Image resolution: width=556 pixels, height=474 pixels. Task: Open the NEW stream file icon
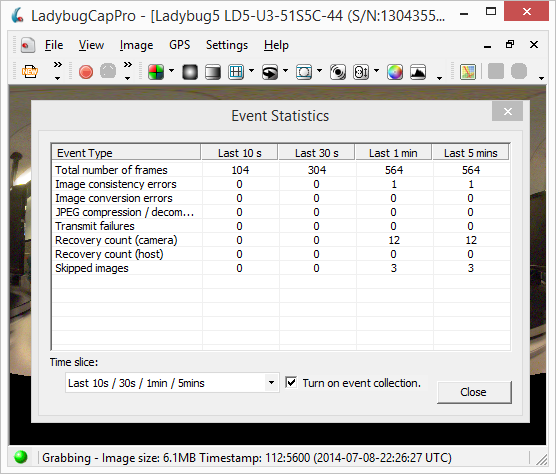pos(30,72)
